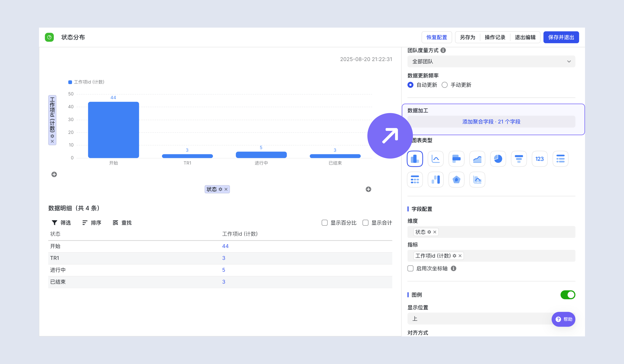Click 添加聚合字段 · 21 个字段

491,122
